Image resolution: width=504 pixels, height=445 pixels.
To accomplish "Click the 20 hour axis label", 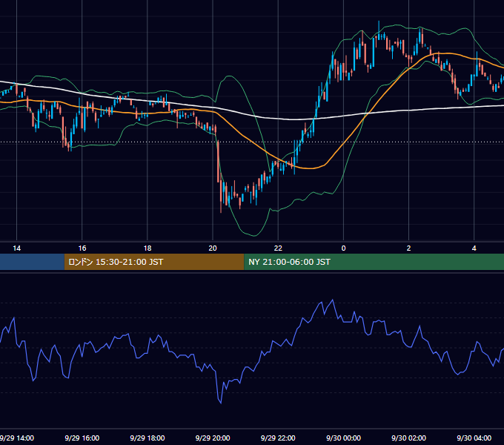I will tap(213, 248).
